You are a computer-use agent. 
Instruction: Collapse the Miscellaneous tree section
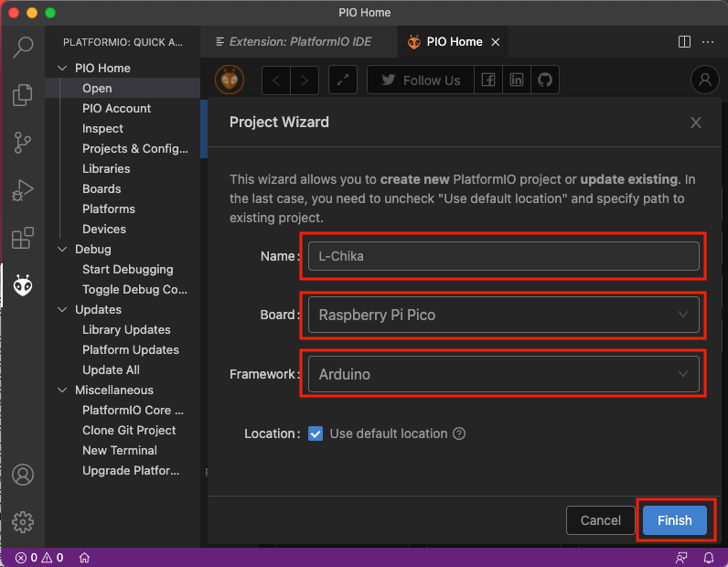pos(63,390)
